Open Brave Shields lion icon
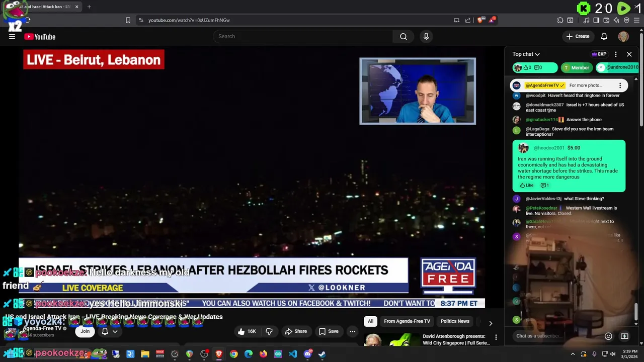The width and height of the screenshot is (644, 362). tap(480, 20)
